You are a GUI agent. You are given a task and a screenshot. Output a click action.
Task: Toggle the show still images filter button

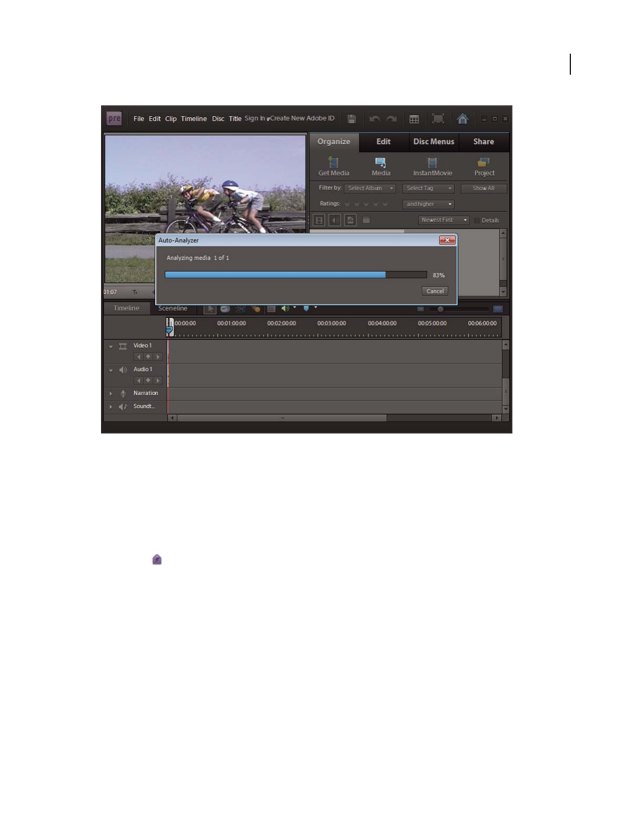pos(351,220)
